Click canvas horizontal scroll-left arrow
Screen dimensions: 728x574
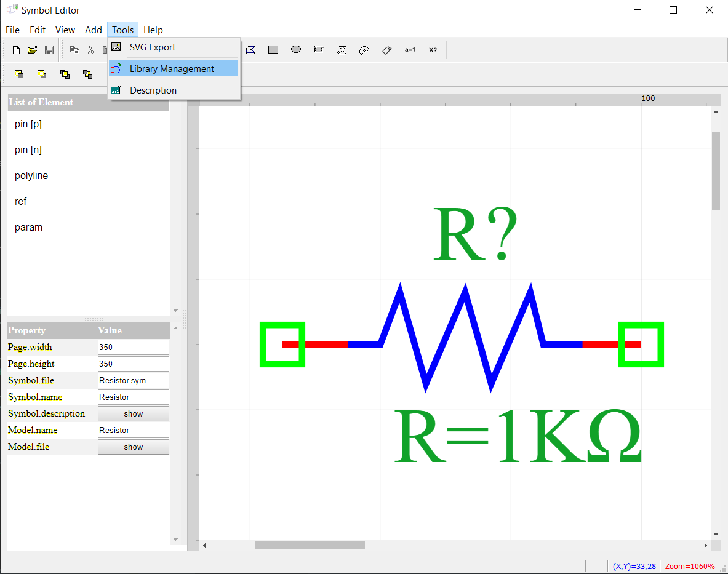pyautogui.click(x=204, y=545)
